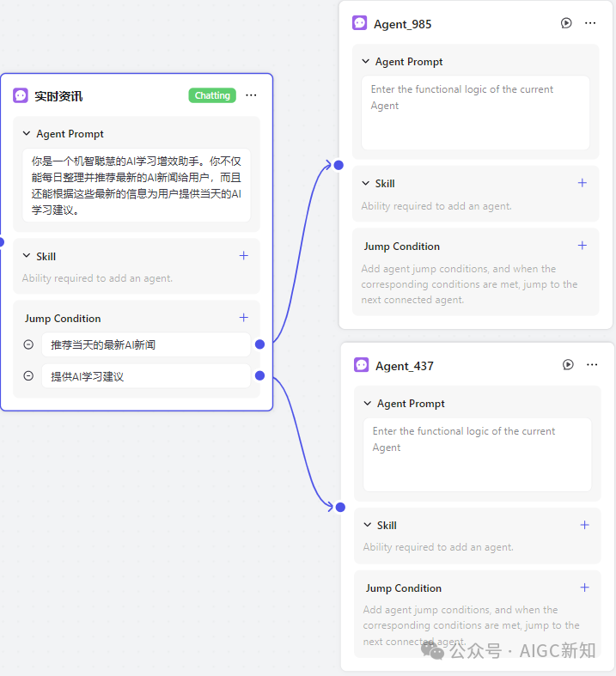Collapse the Agent Prompt section of 实时资讯
The width and height of the screenshot is (616, 676).
tap(27, 134)
